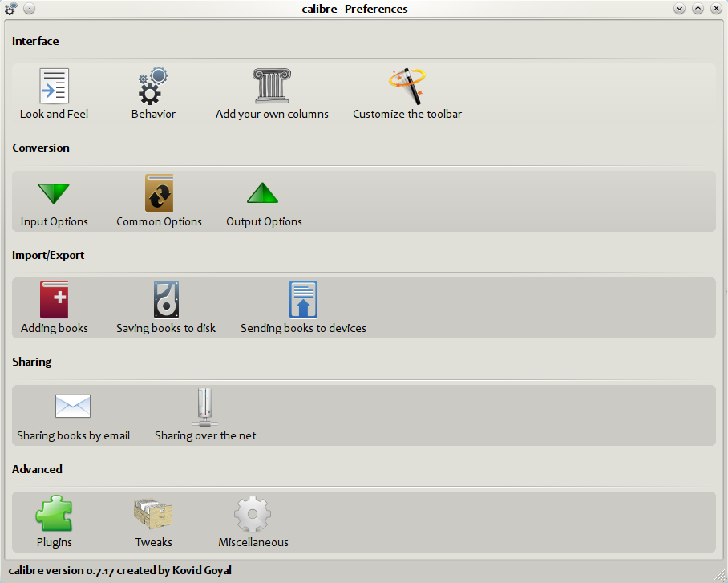The width and height of the screenshot is (728, 583).
Task: Maximize the Preferences window
Action: [x=698, y=9]
